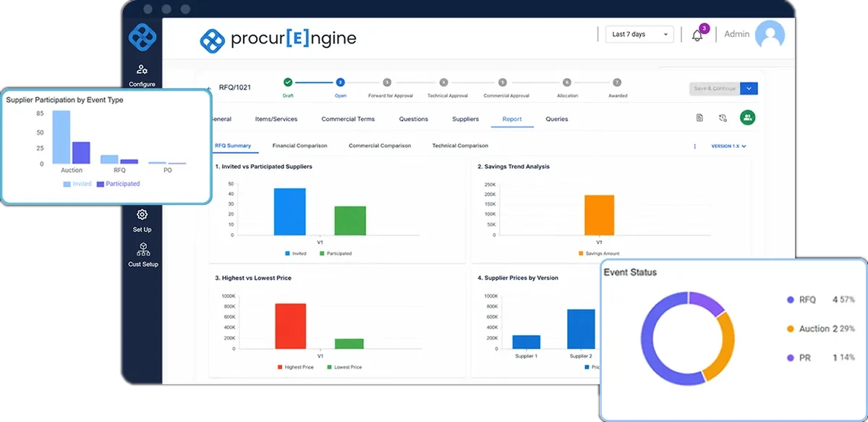Click the blue Invited bar for V1
868x422 pixels.
[289, 211]
